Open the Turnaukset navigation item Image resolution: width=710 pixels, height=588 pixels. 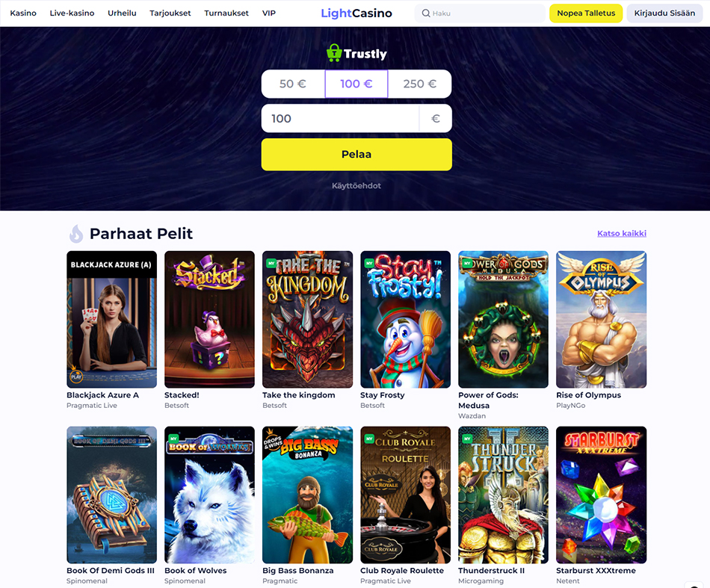click(226, 13)
